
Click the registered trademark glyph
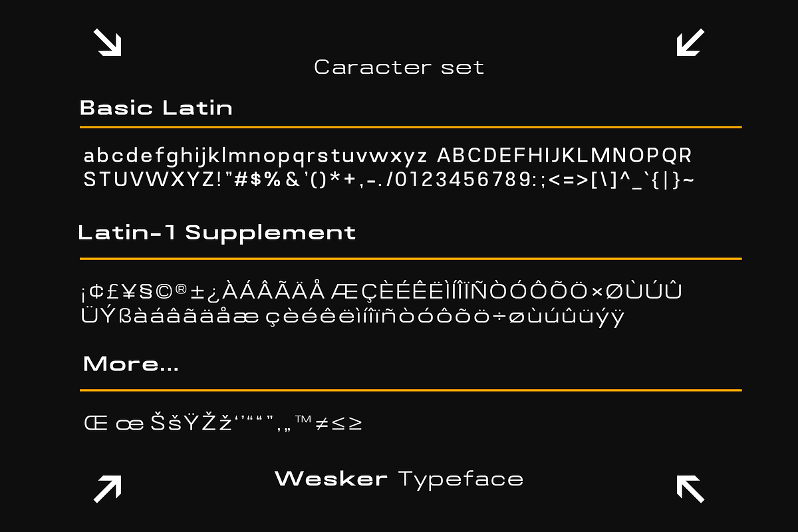point(180,289)
